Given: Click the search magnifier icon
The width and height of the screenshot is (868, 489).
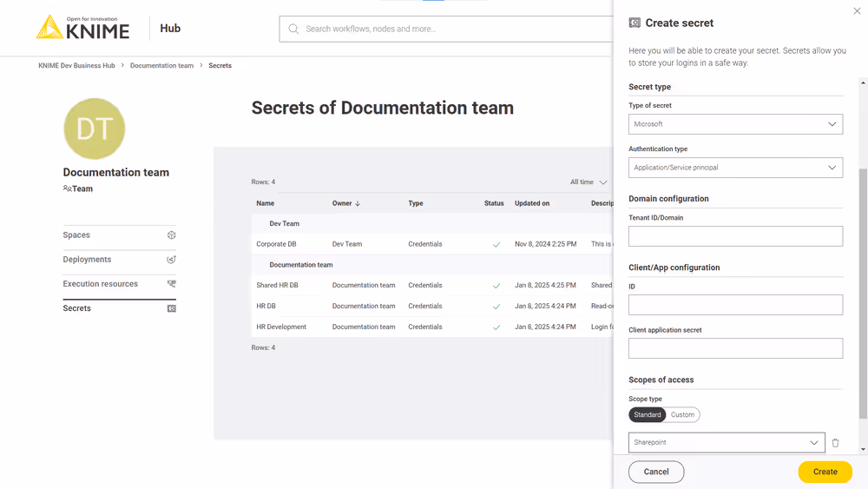Looking at the screenshot, I should (293, 29).
